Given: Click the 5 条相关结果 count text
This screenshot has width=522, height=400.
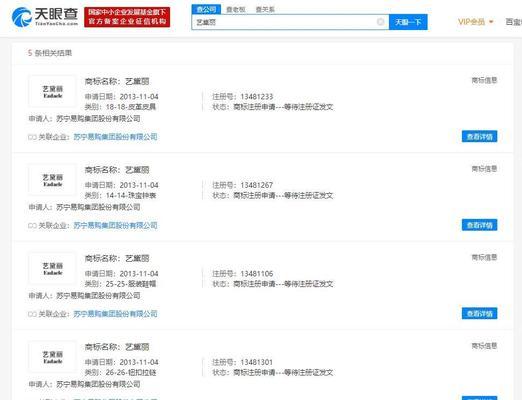Looking at the screenshot, I should click(x=50, y=53).
